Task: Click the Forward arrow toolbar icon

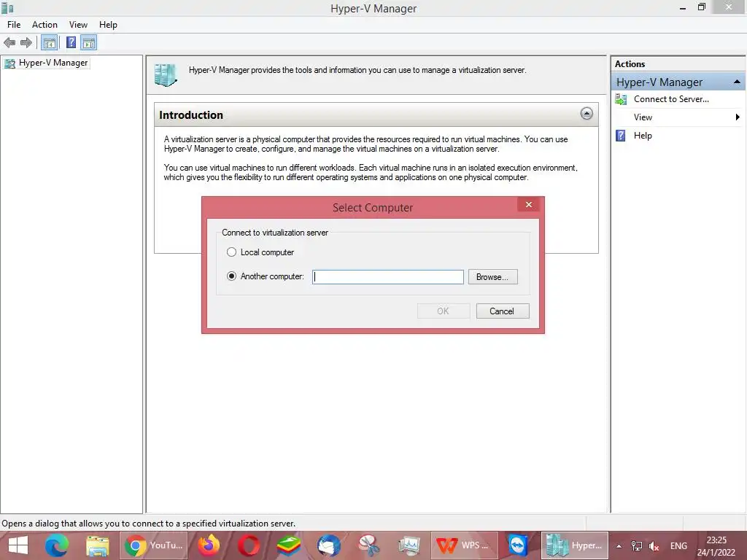Action: 26,43
